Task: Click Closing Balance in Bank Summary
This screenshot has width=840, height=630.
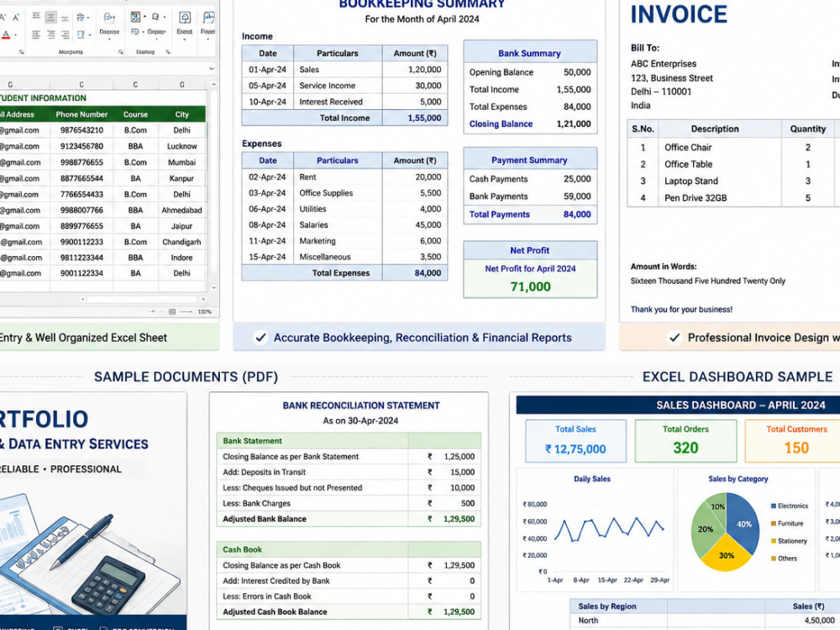Action: click(x=530, y=123)
